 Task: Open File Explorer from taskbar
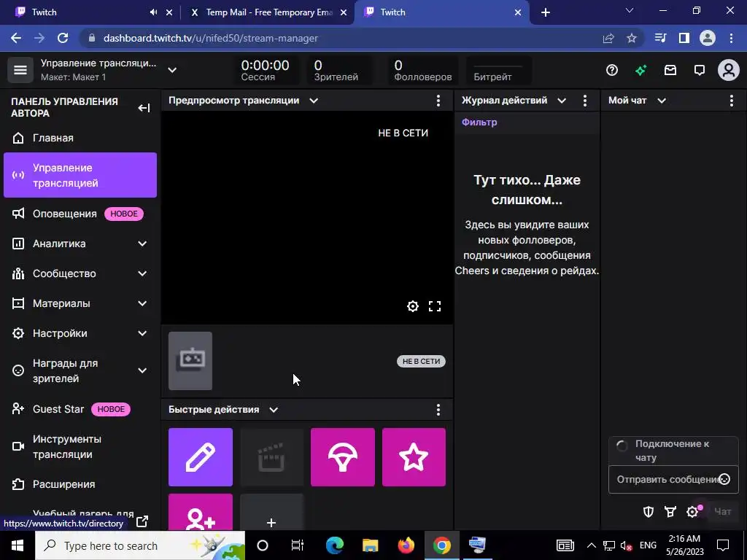coord(370,545)
